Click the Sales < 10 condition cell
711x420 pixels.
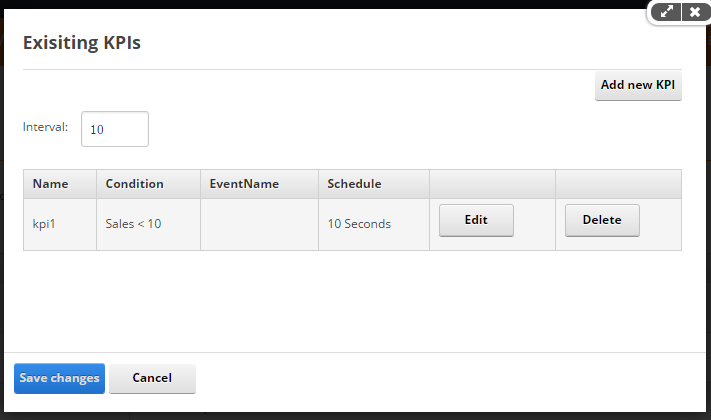pyautogui.click(x=148, y=224)
